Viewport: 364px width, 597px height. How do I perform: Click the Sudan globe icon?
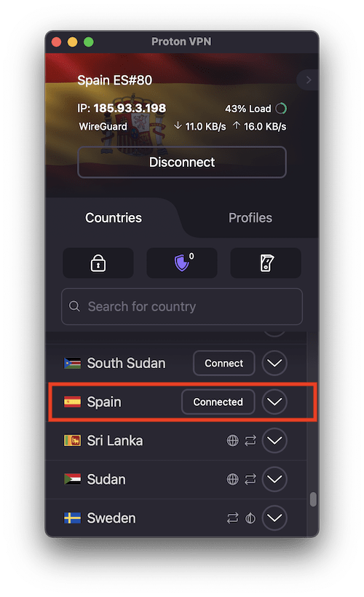232,479
